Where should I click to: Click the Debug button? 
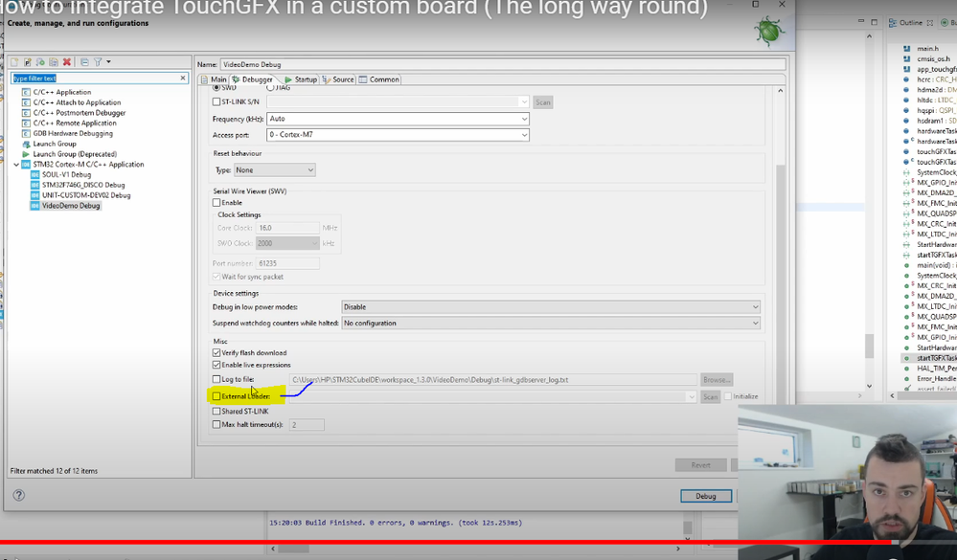click(x=706, y=497)
